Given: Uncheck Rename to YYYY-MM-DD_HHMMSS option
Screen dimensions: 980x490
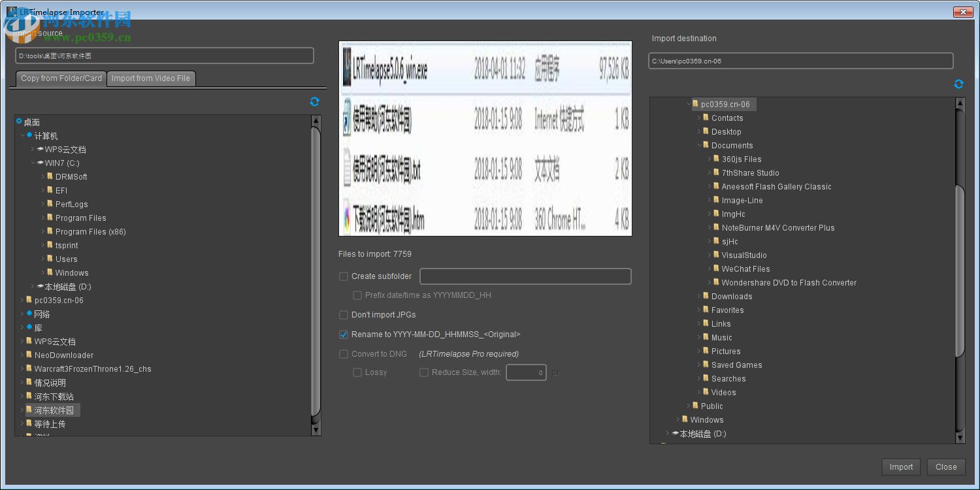Looking at the screenshot, I should tap(344, 335).
